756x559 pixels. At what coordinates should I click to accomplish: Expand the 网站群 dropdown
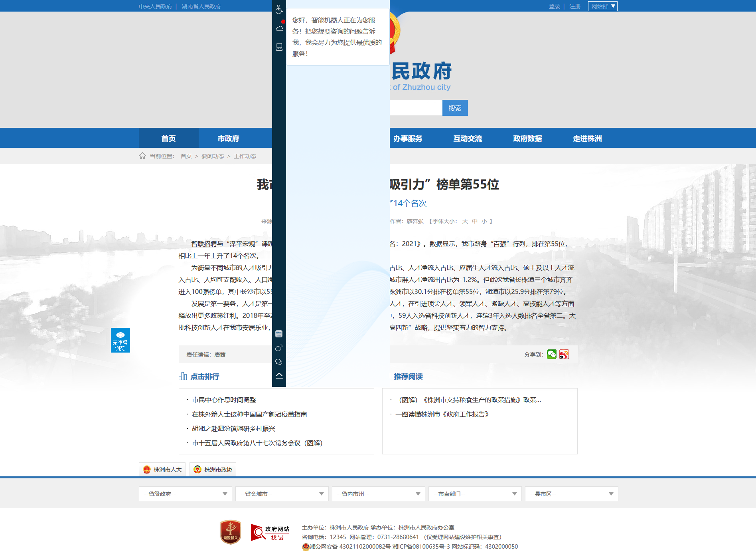coord(602,6)
